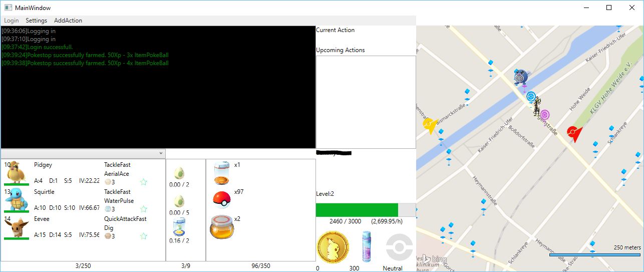Click the 'Upcoming Actions' label
The image size is (644, 272).
(x=341, y=50)
